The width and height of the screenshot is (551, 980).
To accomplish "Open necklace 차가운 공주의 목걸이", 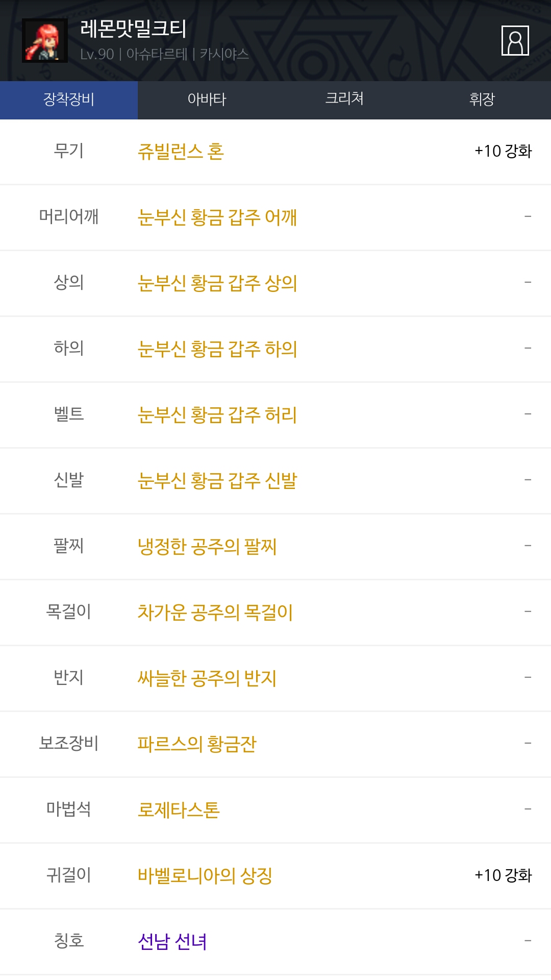I will click(x=215, y=612).
